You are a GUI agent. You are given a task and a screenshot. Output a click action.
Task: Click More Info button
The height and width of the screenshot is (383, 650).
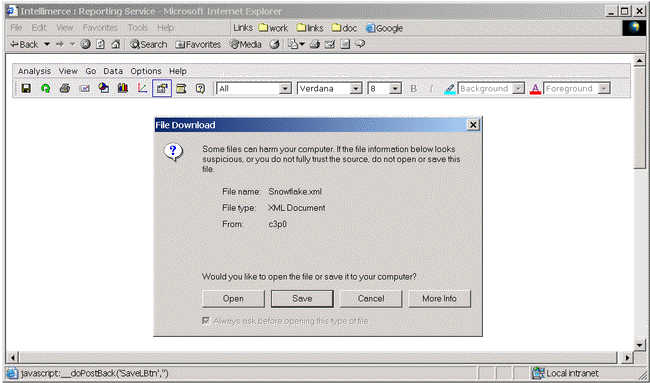click(x=439, y=298)
